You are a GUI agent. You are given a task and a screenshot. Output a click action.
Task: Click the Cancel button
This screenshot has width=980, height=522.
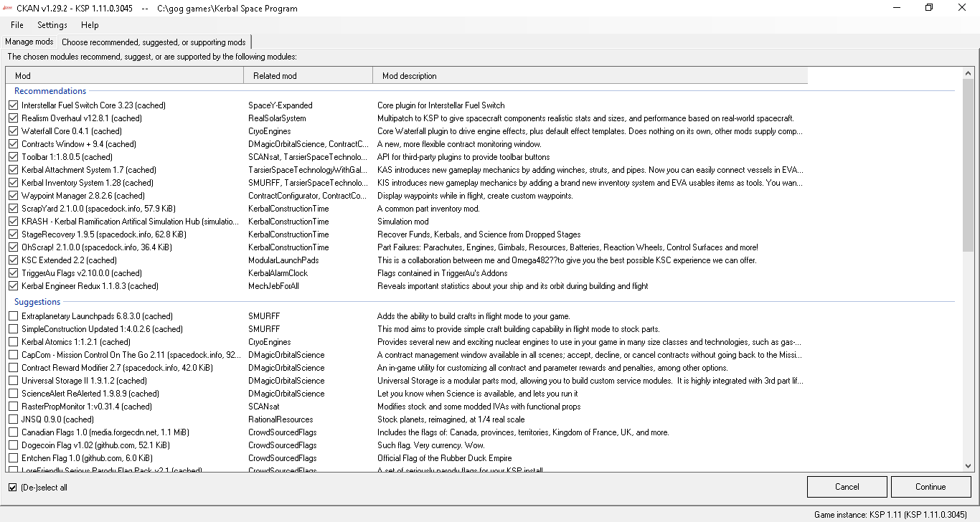tap(847, 487)
